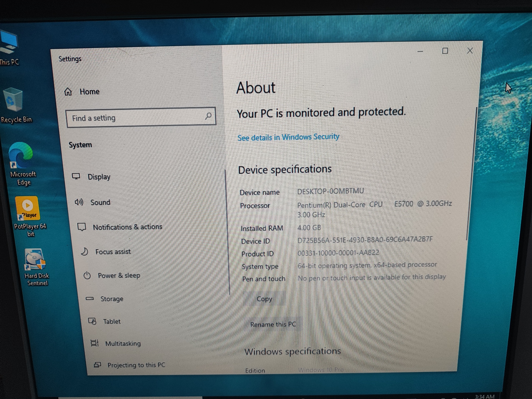Click the Power & sleep icon
Viewport: 532px width, 399px height.
click(x=87, y=275)
